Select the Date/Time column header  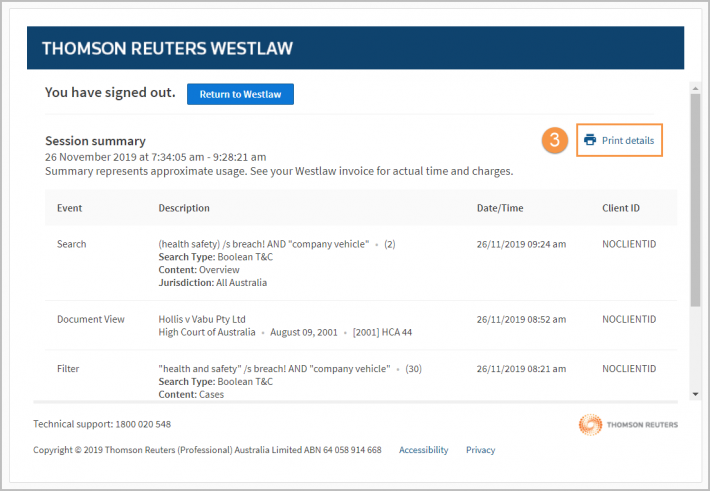click(x=500, y=208)
